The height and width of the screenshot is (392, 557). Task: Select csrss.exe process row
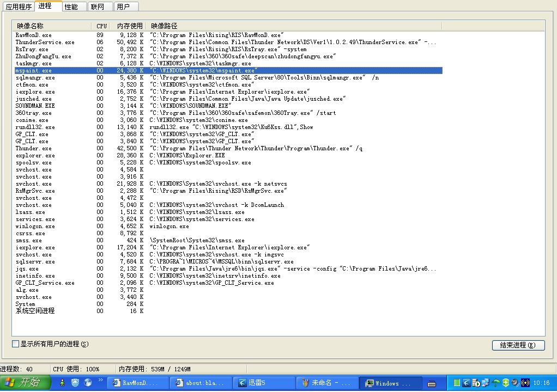[x=228, y=234]
